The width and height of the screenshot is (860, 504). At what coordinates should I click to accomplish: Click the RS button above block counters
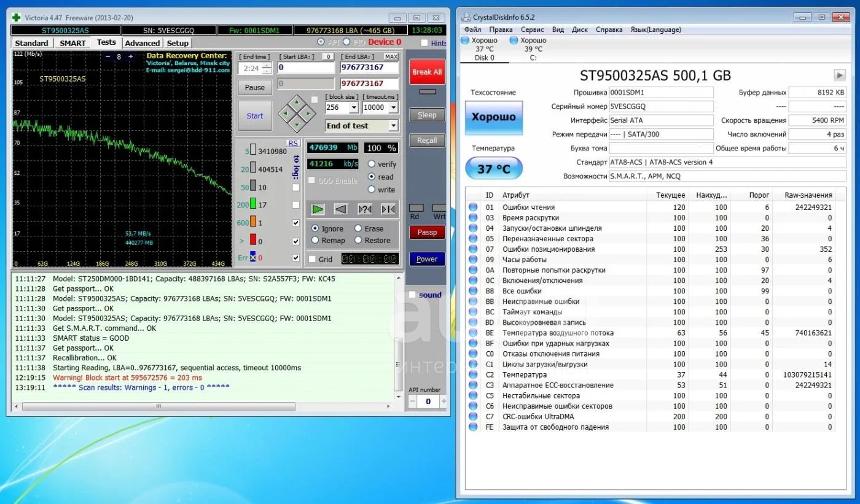pyautogui.click(x=293, y=143)
